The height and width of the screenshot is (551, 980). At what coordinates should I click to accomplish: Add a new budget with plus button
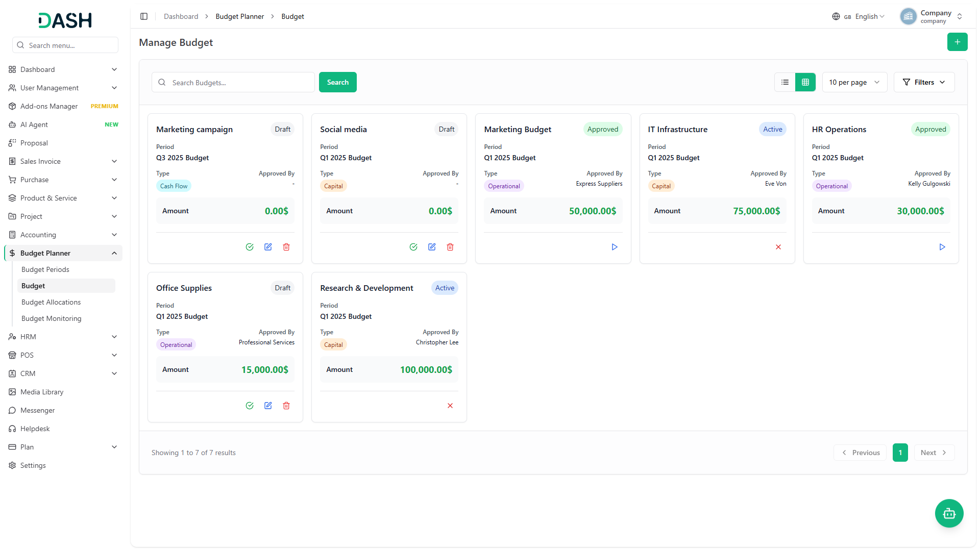(x=958, y=42)
